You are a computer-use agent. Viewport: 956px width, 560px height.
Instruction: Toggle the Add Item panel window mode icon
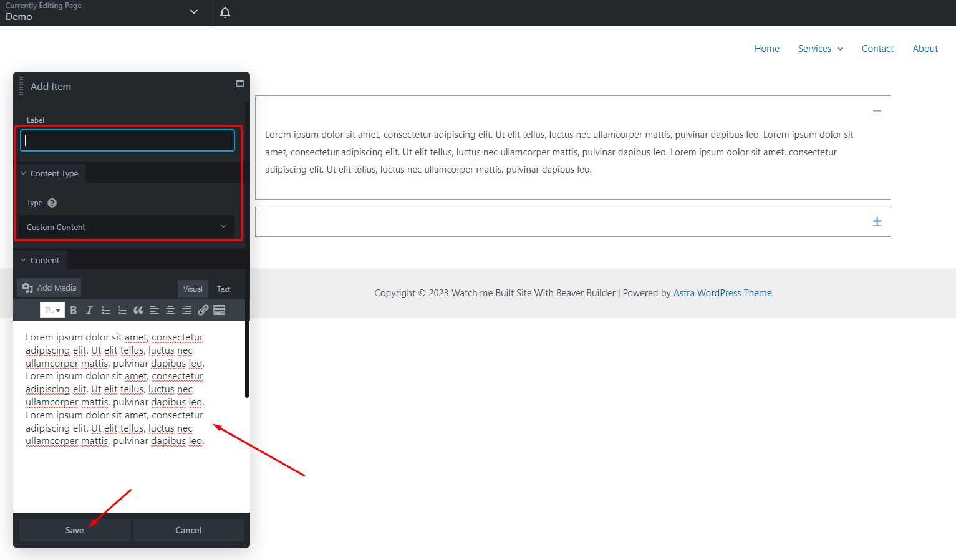(x=240, y=83)
